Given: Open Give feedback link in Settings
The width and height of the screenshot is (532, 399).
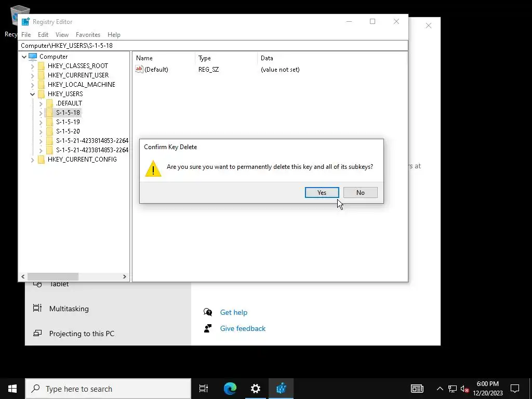Looking at the screenshot, I should (243, 328).
